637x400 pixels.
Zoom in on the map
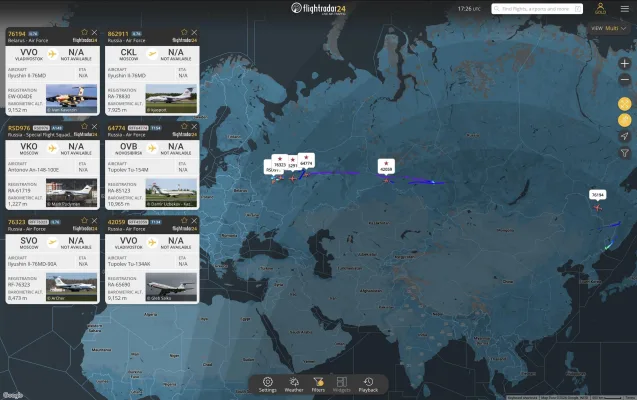[x=624, y=63]
